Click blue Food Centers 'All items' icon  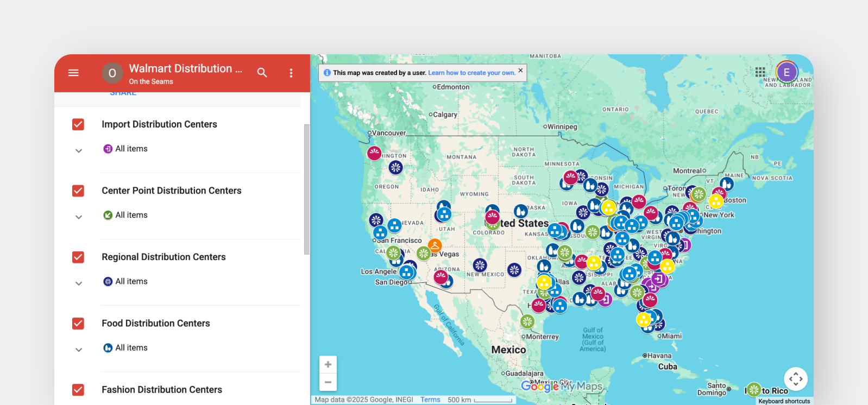tap(108, 347)
